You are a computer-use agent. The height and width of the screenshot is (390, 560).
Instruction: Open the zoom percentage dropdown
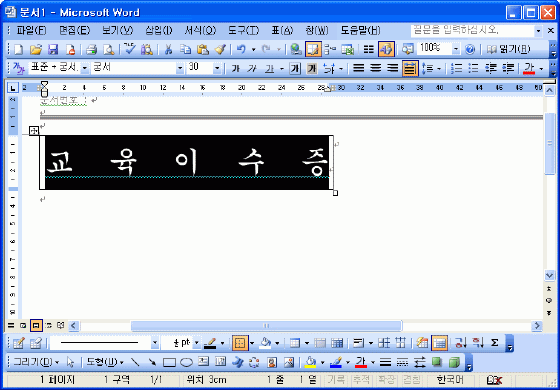click(x=456, y=49)
